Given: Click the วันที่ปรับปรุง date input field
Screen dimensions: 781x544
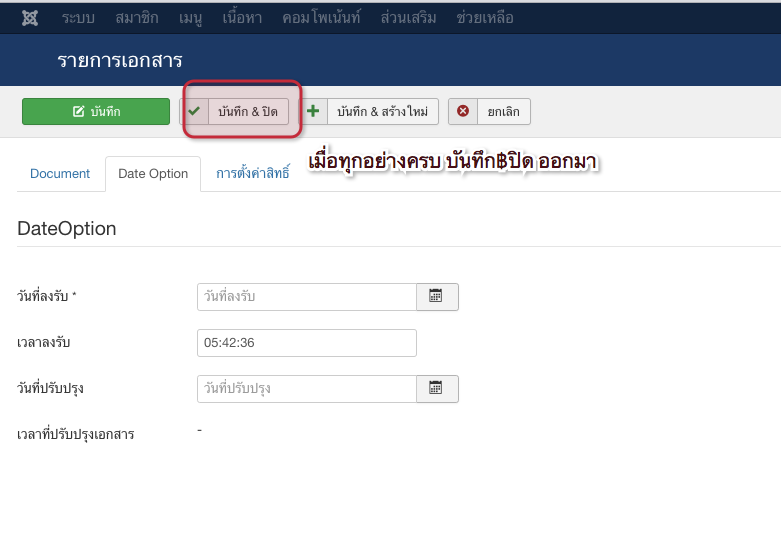Looking at the screenshot, I should pyautogui.click(x=306, y=389).
